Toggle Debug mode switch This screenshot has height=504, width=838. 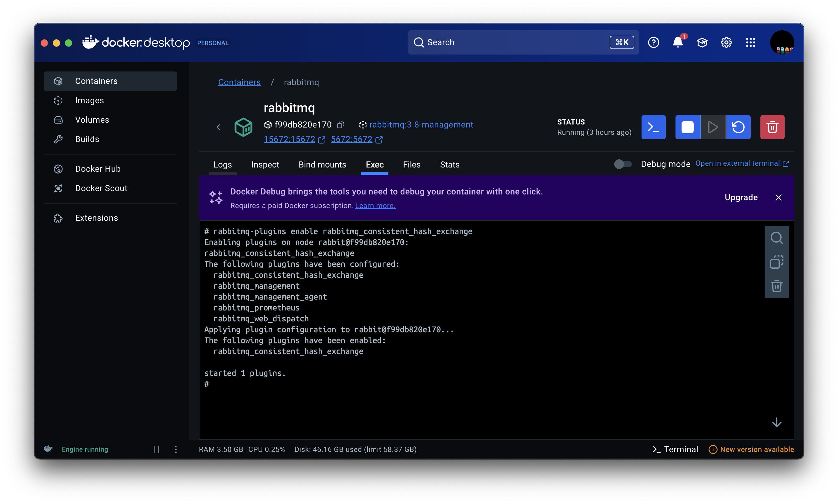coord(622,164)
